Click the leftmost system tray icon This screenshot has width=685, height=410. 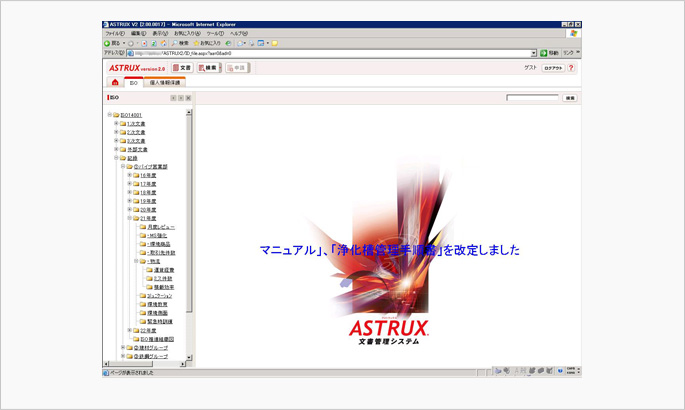[498, 371]
